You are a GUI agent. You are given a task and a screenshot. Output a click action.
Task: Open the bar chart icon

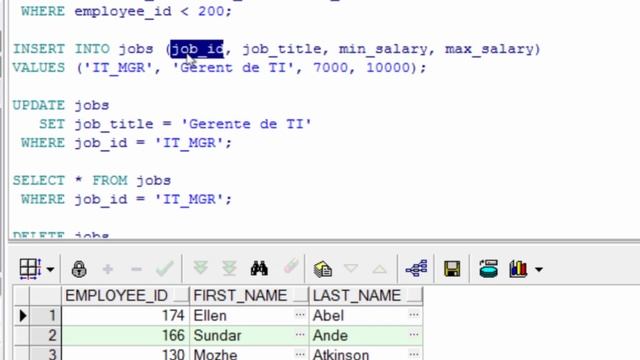click(x=518, y=269)
